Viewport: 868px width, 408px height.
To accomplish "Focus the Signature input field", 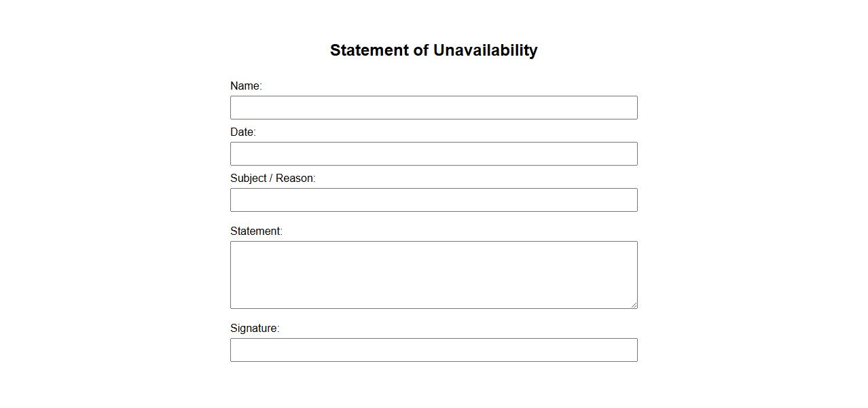I will [433, 350].
